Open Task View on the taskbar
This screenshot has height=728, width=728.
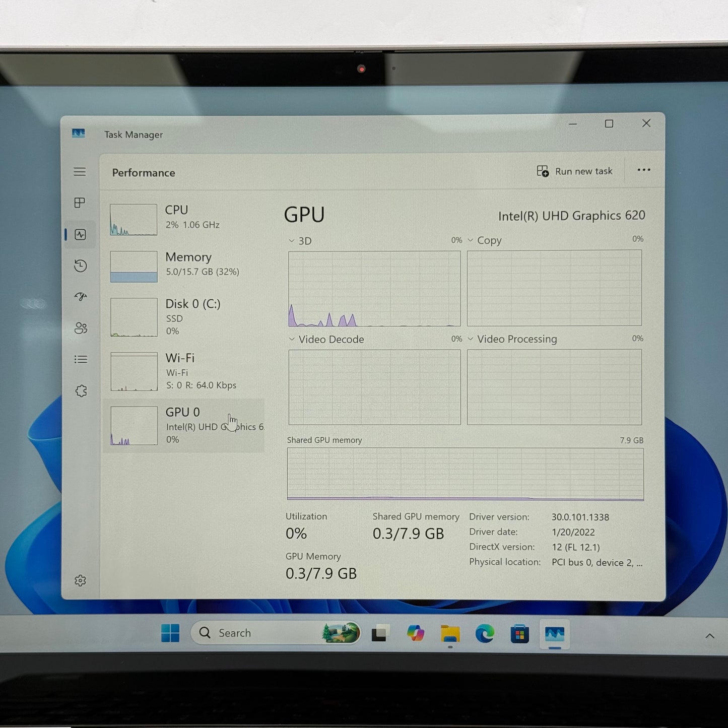click(380, 633)
